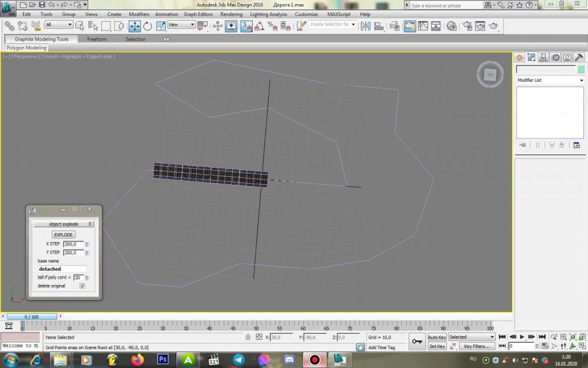Open the Utilities hammer panel tab
The width and height of the screenshot is (588, 368).
(x=579, y=58)
